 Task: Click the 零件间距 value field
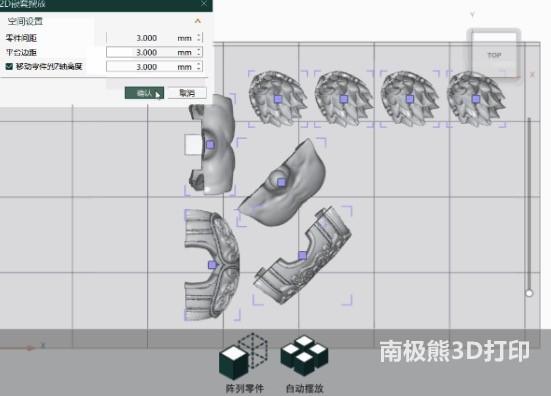coord(154,38)
